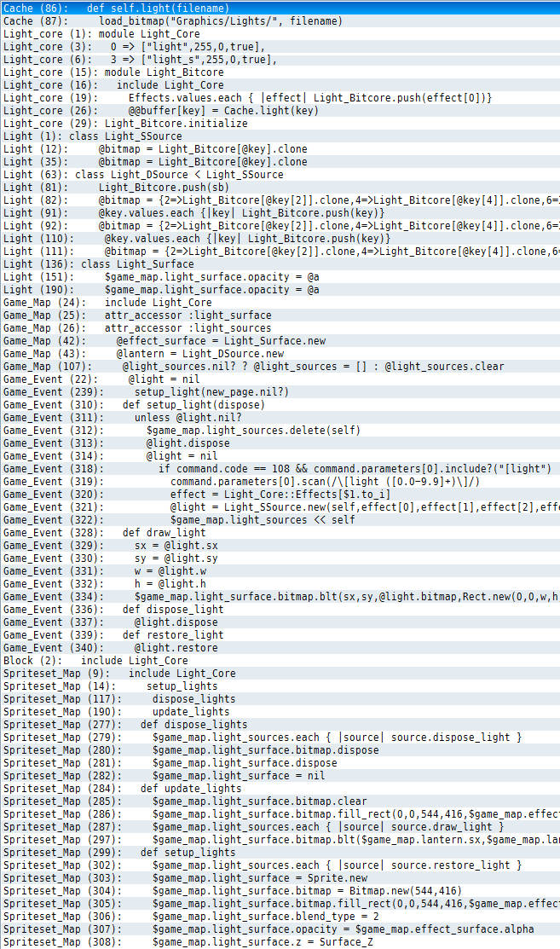The height and width of the screenshot is (949, 560).
Task: Open Game_Event (328) def draw_light row
Action: coord(280,533)
